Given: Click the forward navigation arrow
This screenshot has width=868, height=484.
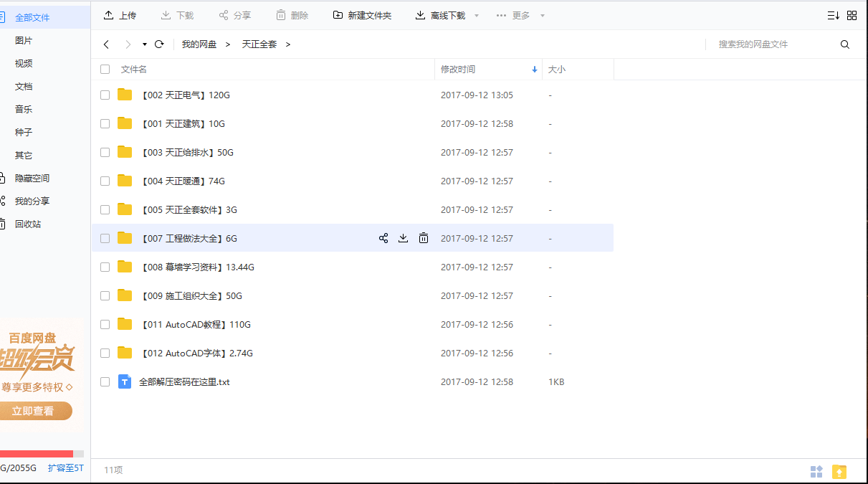Looking at the screenshot, I should (x=128, y=44).
